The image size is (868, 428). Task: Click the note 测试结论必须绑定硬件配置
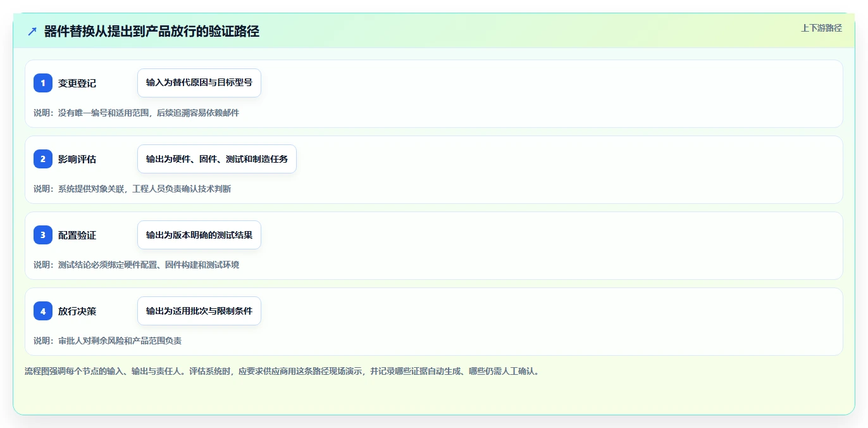[108, 265]
